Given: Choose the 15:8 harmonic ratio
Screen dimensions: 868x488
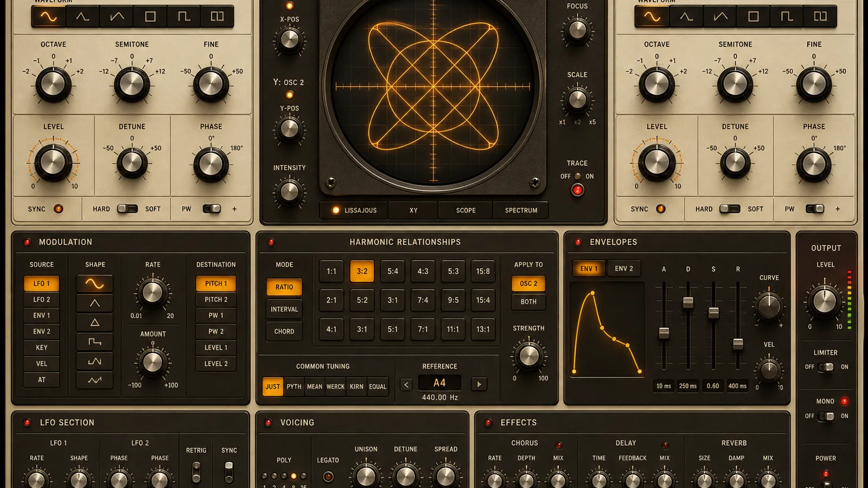Looking at the screenshot, I should click(483, 271).
